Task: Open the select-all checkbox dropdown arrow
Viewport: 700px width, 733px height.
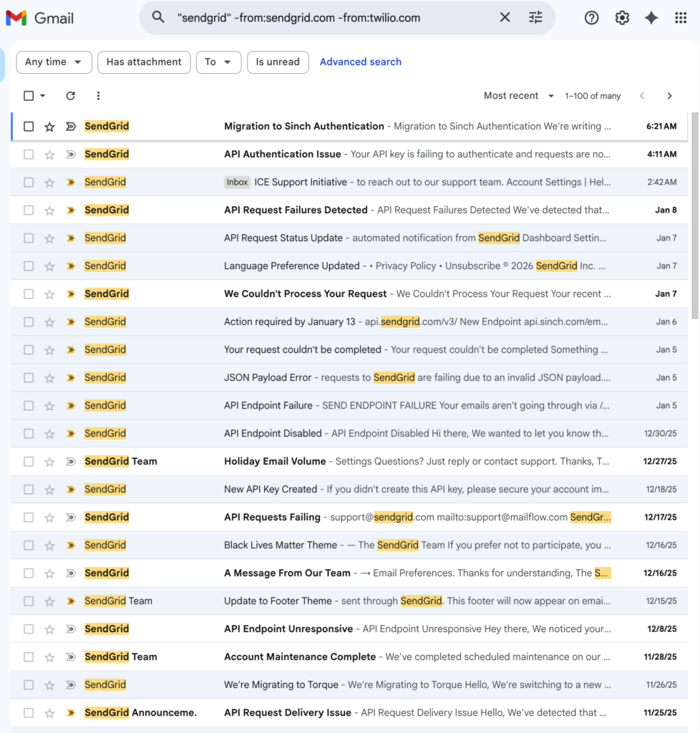Action: pyautogui.click(x=43, y=96)
